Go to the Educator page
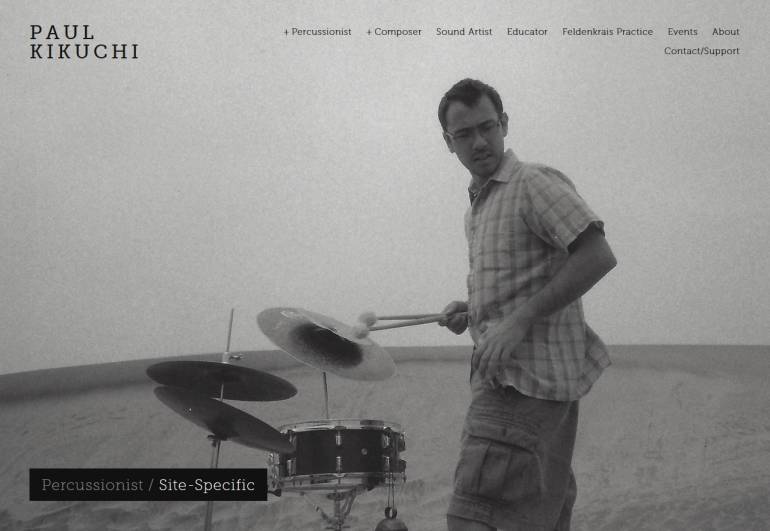 [527, 32]
